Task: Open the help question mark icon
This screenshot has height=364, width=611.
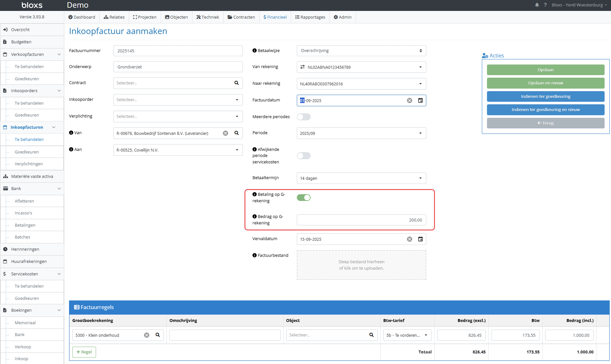Action: pyautogui.click(x=545, y=5)
